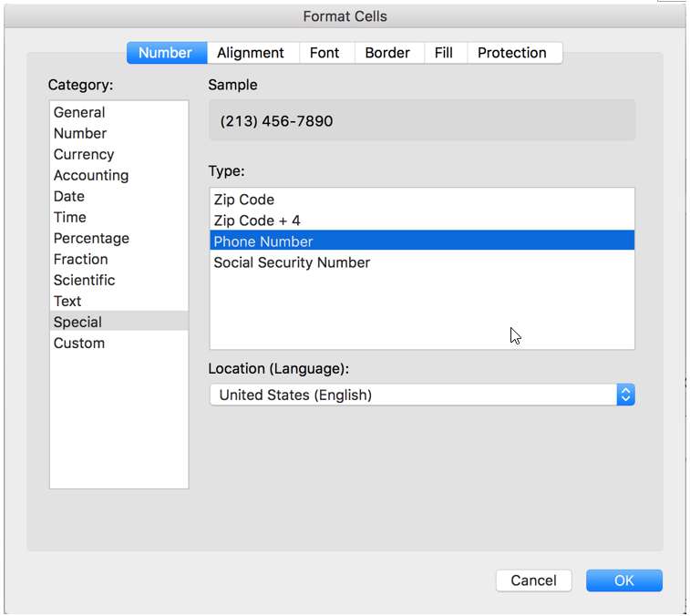The image size is (690, 616).
Task: Choose the Time category
Action: pyautogui.click(x=118, y=218)
